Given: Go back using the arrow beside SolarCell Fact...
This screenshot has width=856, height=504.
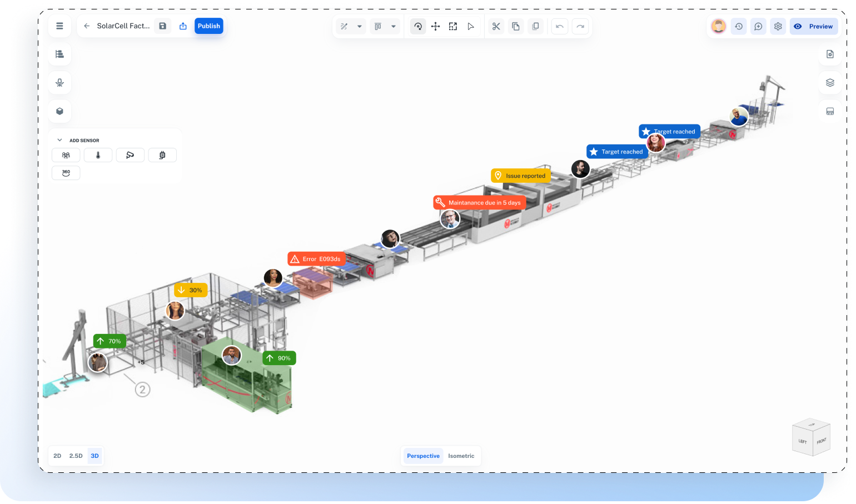Looking at the screenshot, I should [x=87, y=26].
